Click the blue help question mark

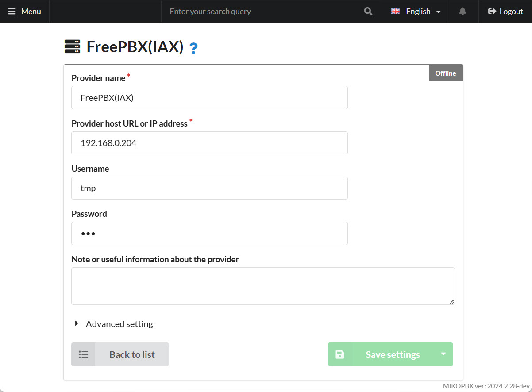click(x=193, y=48)
